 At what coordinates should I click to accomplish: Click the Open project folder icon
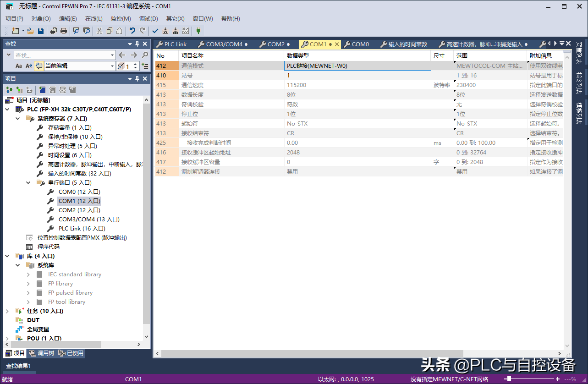30,31
